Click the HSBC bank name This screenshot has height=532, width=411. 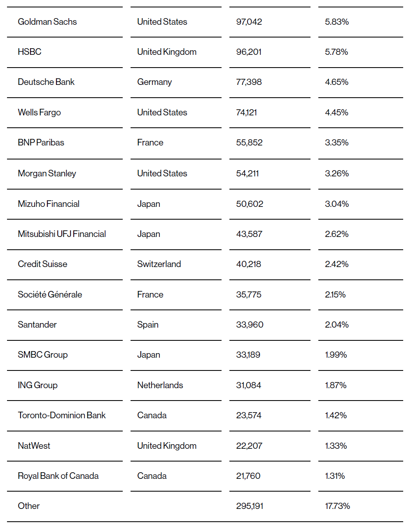[30, 52]
